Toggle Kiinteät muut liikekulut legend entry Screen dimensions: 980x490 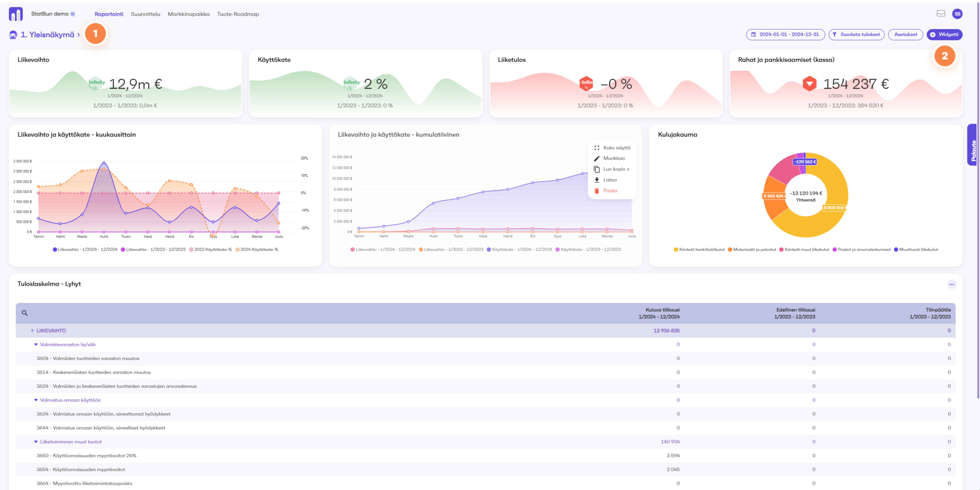(804, 250)
